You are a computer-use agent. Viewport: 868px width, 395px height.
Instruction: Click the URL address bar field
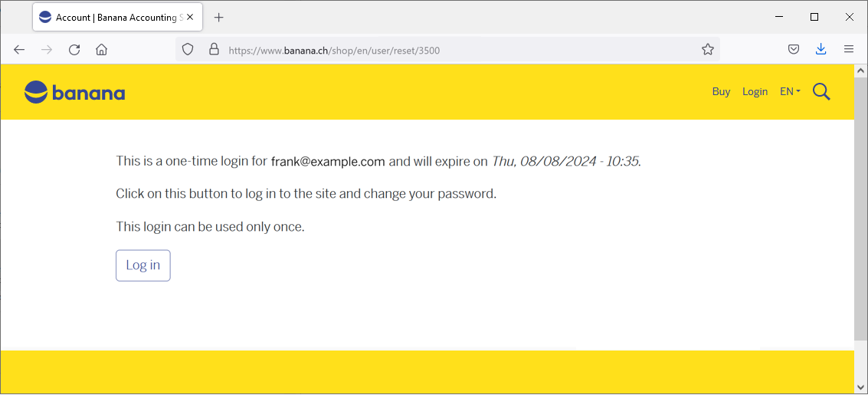point(460,50)
